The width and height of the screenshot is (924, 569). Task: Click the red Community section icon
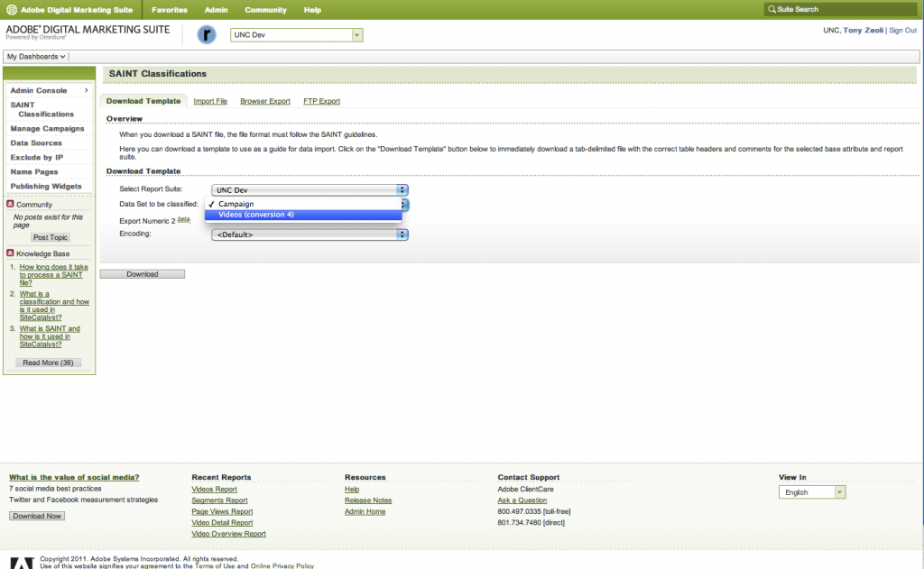click(x=10, y=204)
